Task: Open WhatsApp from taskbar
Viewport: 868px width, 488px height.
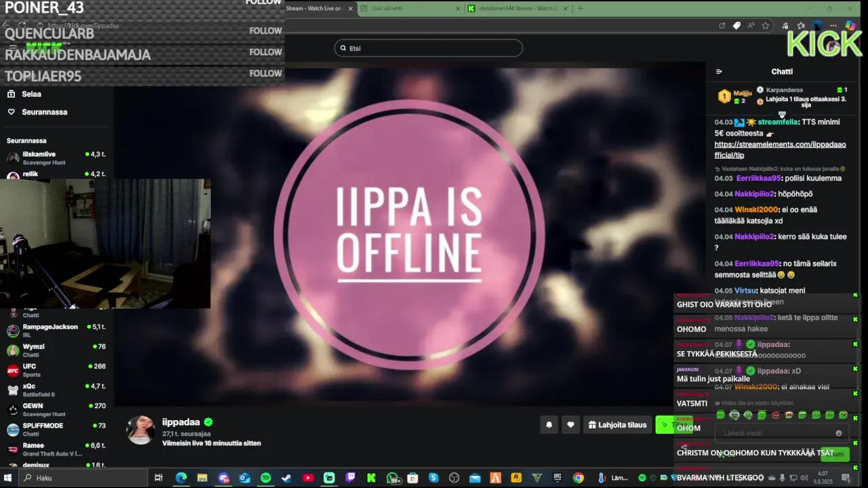Action: click(x=393, y=478)
